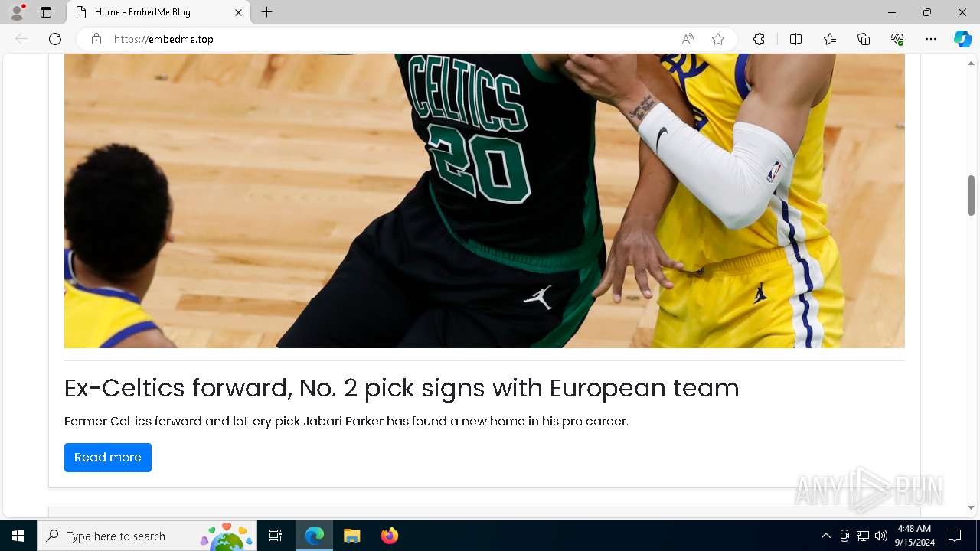Click the page scrollbar down arrow

(x=971, y=507)
